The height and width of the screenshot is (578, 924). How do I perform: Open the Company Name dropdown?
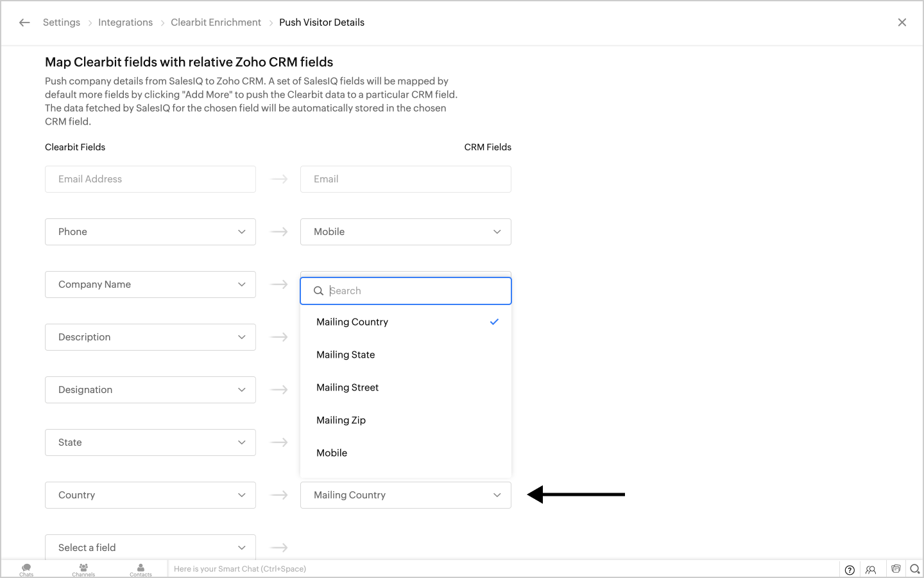pos(150,285)
